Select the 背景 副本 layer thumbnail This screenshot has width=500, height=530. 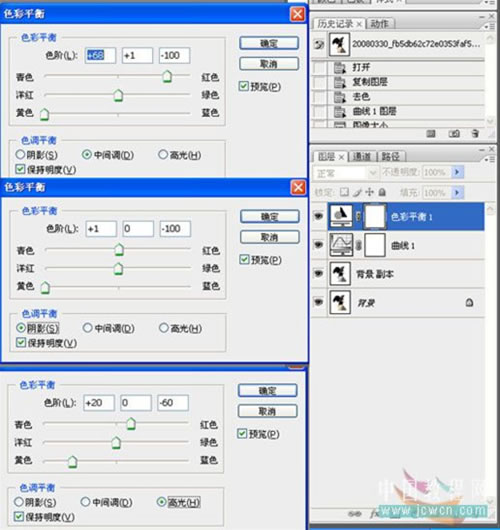(340, 273)
